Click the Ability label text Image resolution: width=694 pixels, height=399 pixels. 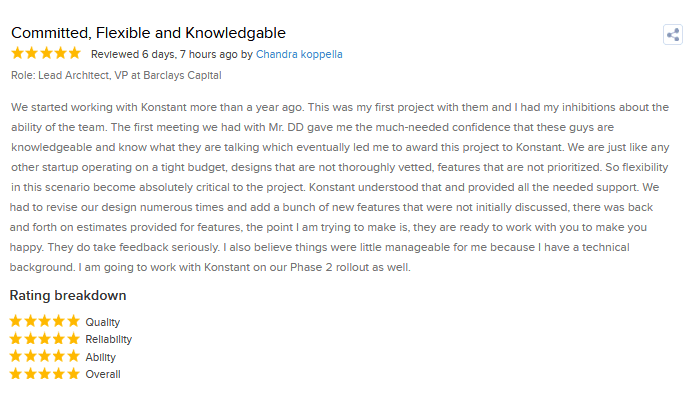point(100,357)
